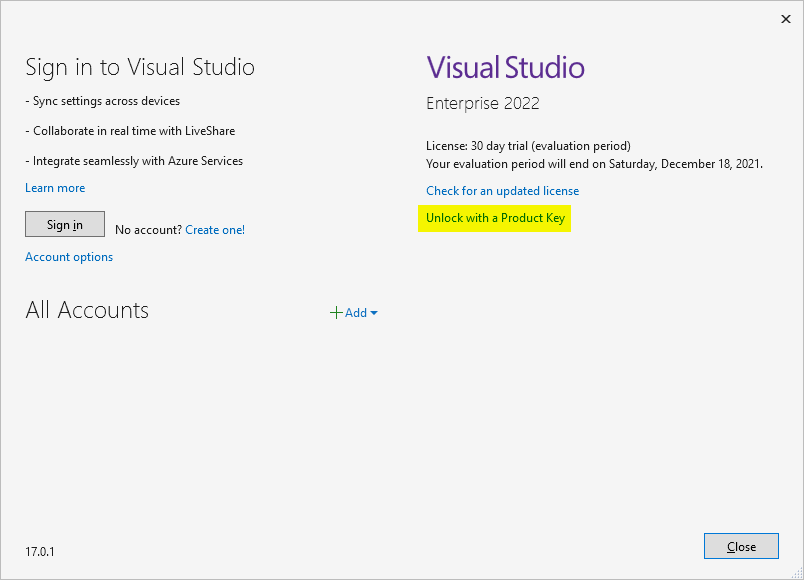This screenshot has width=804, height=580.
Task: Click the window resize grip in the corner
Action: [x=797, y=573]
